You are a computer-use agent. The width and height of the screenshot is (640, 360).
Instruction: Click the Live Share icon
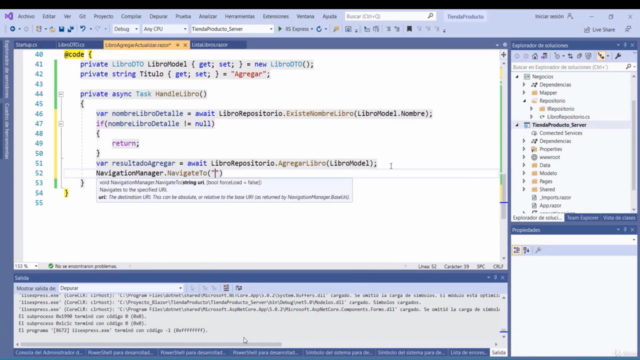click(587, 29)
